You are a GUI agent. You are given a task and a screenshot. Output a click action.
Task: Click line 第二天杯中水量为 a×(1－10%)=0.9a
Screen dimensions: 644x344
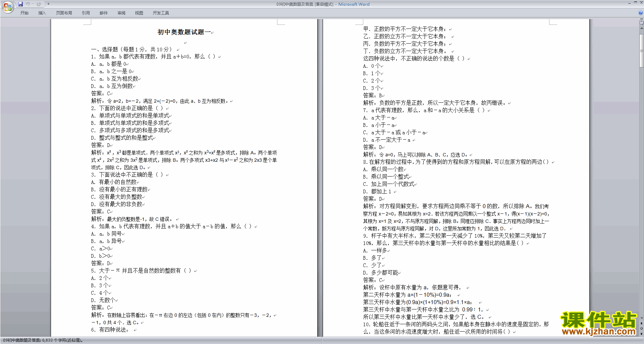[x=408, y=295]
